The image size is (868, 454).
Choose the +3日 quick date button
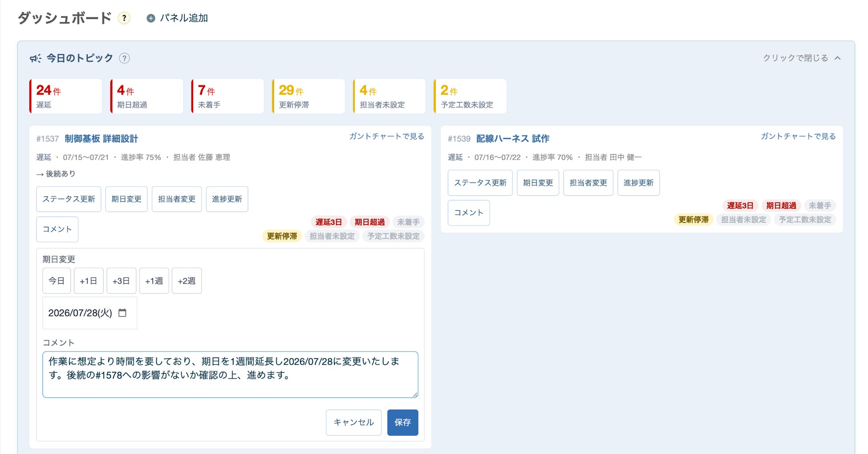click(122, 281)
